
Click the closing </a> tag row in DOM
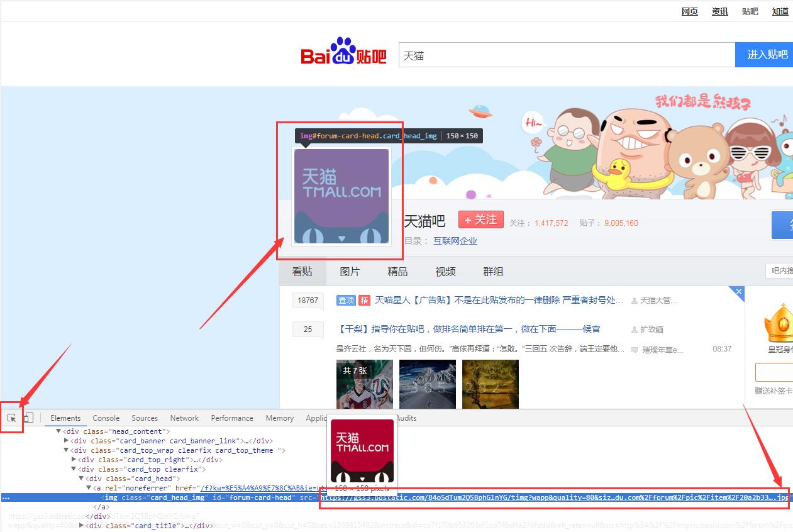[x=101, y=507]
